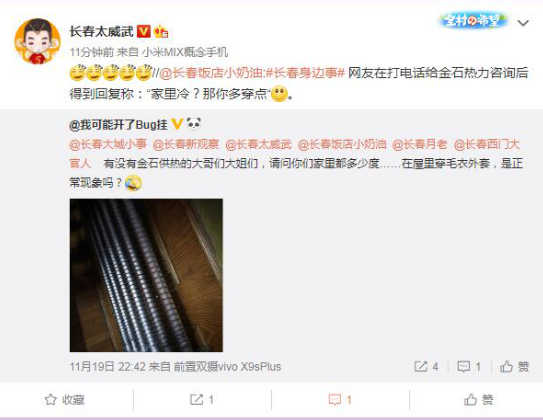The height and width of the screenshot is (420, 543).
Task: Open the @长春新观察 mention
Action: tap(186, 144)
